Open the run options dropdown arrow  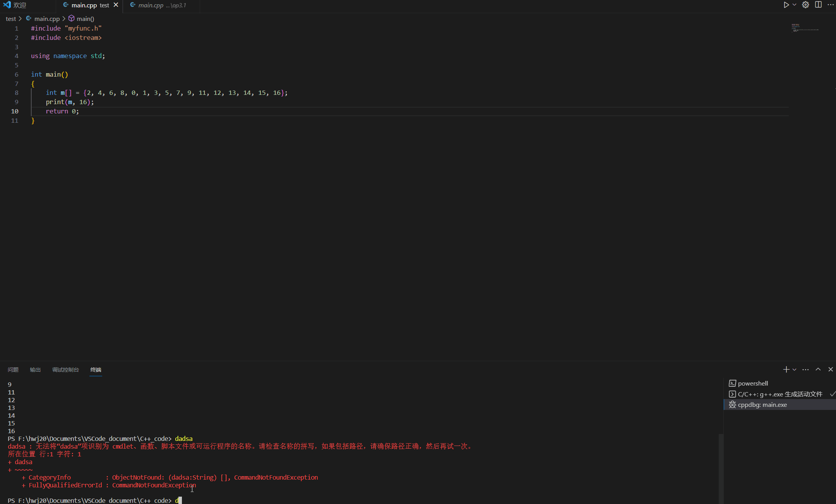tap(794, 5)
